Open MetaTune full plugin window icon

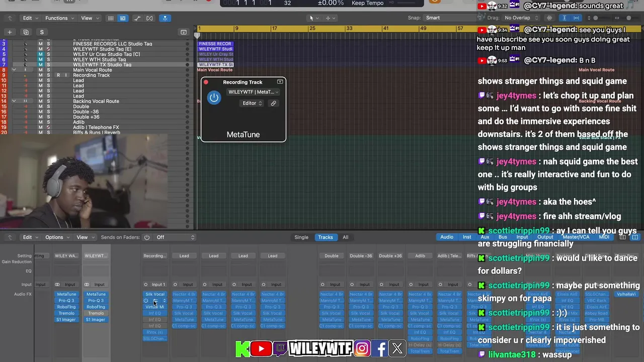point(280,81)
